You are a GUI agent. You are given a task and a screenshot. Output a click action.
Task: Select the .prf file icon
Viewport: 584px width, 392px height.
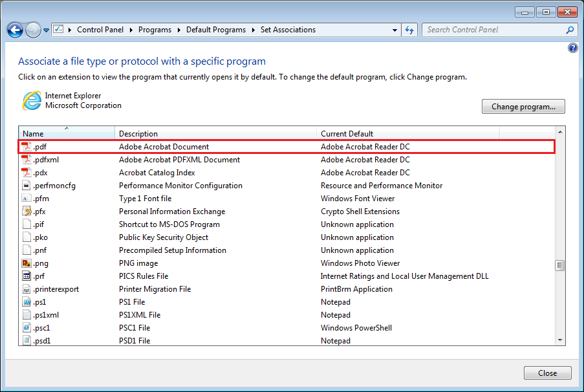click(26, 276)
